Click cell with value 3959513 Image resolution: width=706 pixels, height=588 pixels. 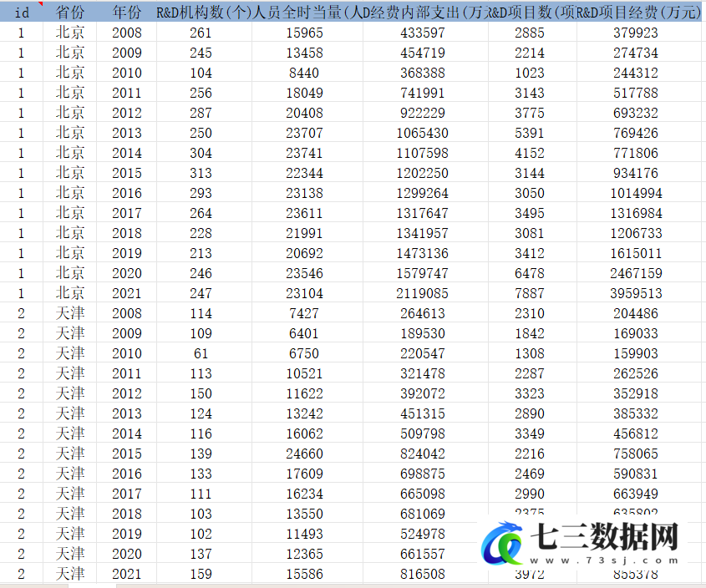point(639,293)
